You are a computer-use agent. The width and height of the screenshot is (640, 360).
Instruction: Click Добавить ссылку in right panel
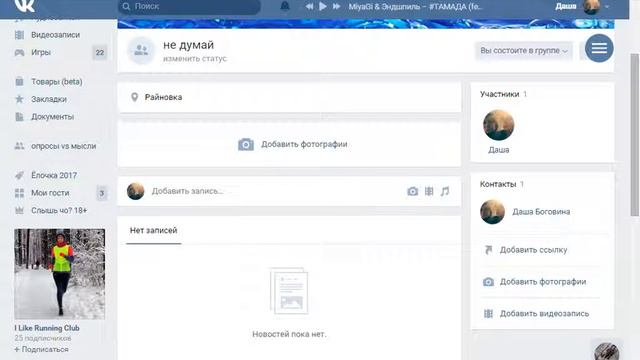click(x=533, y=250)
